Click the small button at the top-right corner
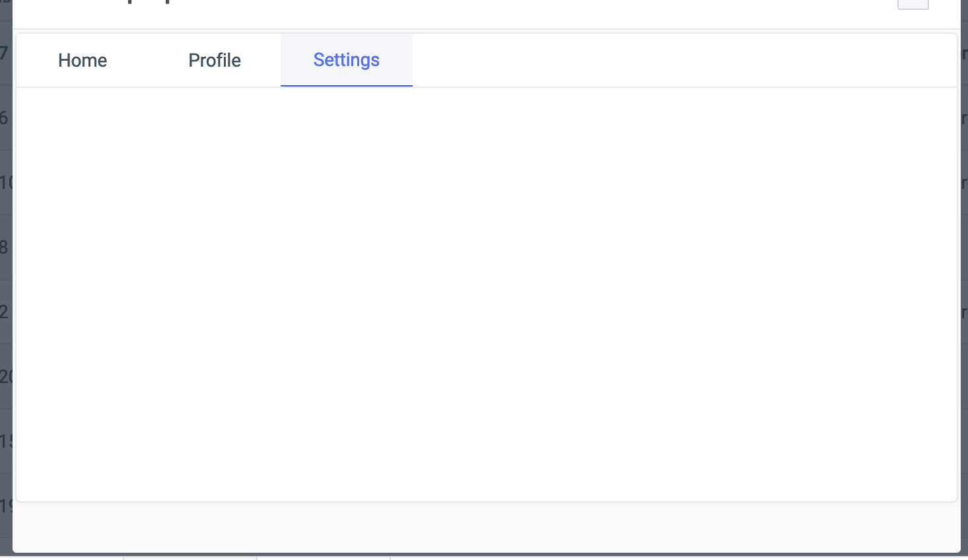This screenshot has height=560, width=968. 913,4
